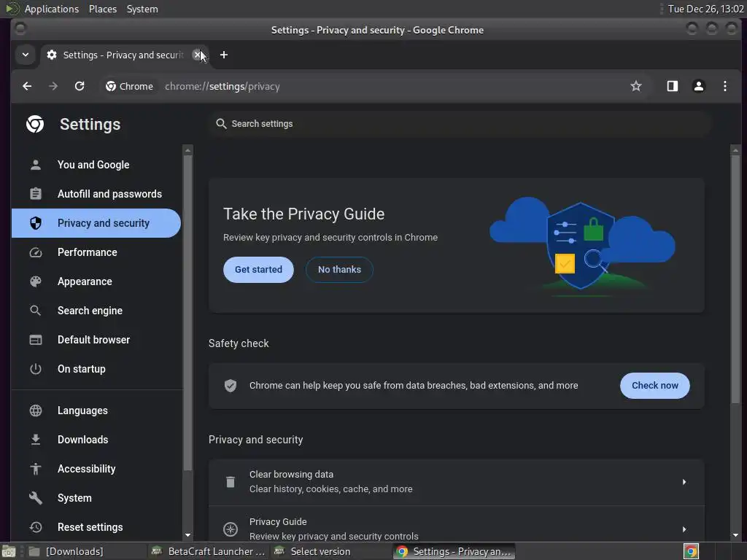This screenshot has height=560, width=747.
Task: Click the Chrome logo next to Settings heading
Action: coord(35,124)
